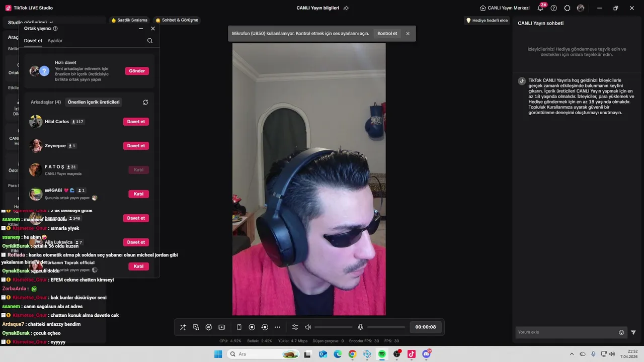Click the magic wand effects icon
This screenshot has height=362, width=644.
point(183,327)
